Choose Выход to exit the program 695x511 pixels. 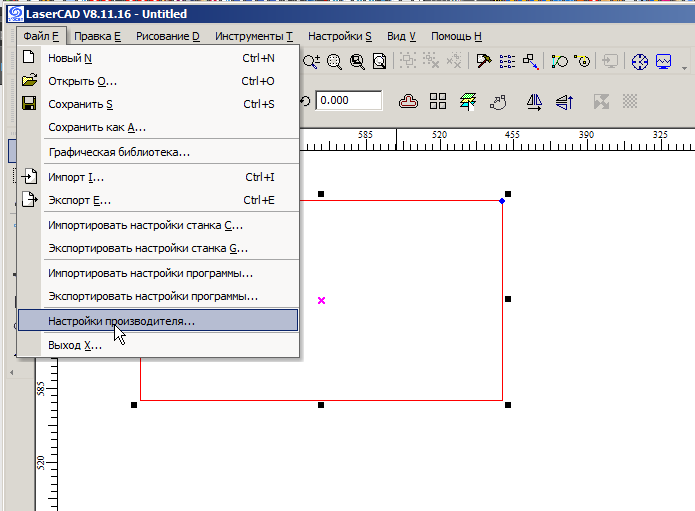[x=75, y=345]
